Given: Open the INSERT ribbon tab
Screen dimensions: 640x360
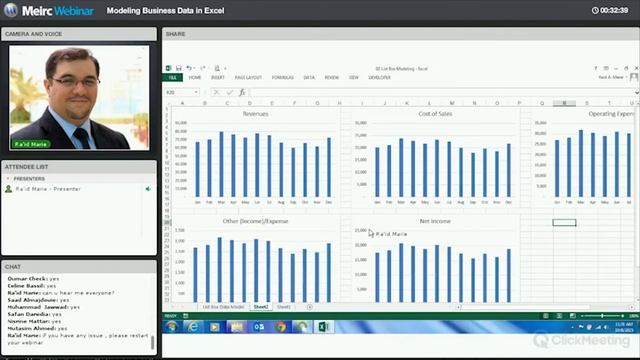Looking at the screenshot, I should pyautogui.click(x=218, y=78).
